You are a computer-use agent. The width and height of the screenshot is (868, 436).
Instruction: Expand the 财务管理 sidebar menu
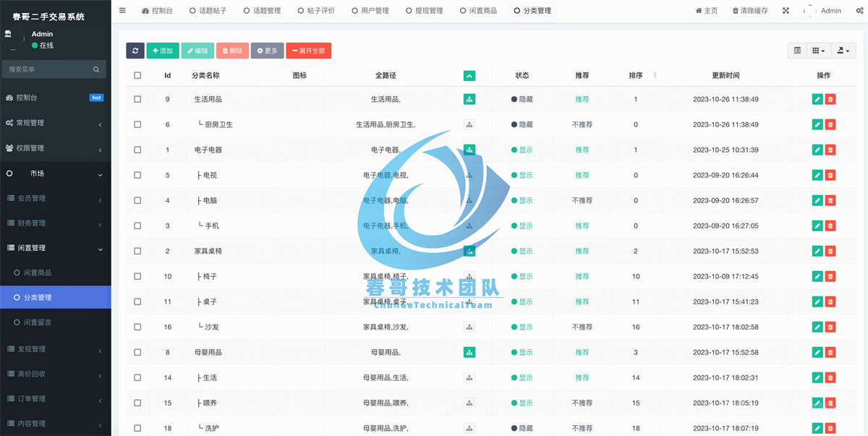click(x=56, y=223)
